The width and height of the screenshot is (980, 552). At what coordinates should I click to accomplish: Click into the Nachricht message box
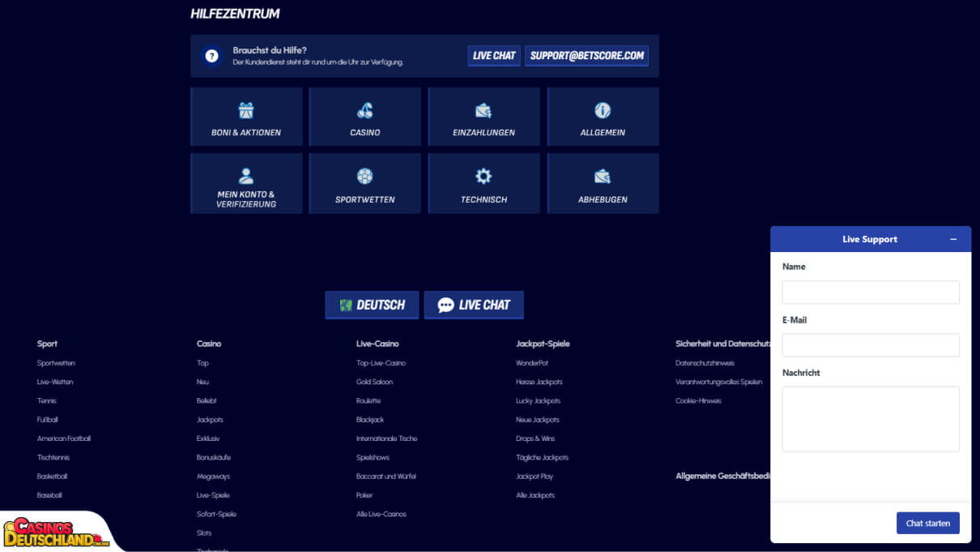pyautogui.click(x=871, y=419)
